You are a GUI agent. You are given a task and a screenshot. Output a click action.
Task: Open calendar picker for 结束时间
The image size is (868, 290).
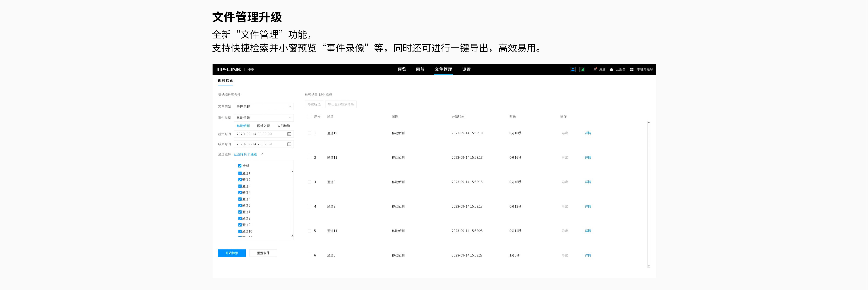(x=289, y=144)
